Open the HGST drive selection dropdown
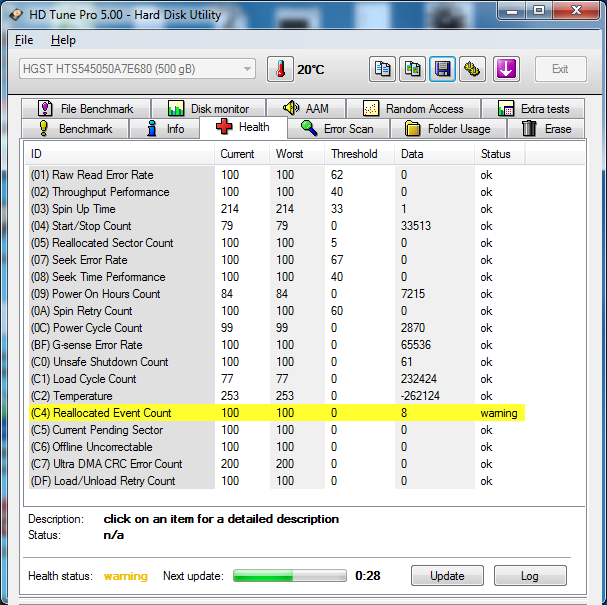This screenshot has height=605, width=607. [136, 69]
